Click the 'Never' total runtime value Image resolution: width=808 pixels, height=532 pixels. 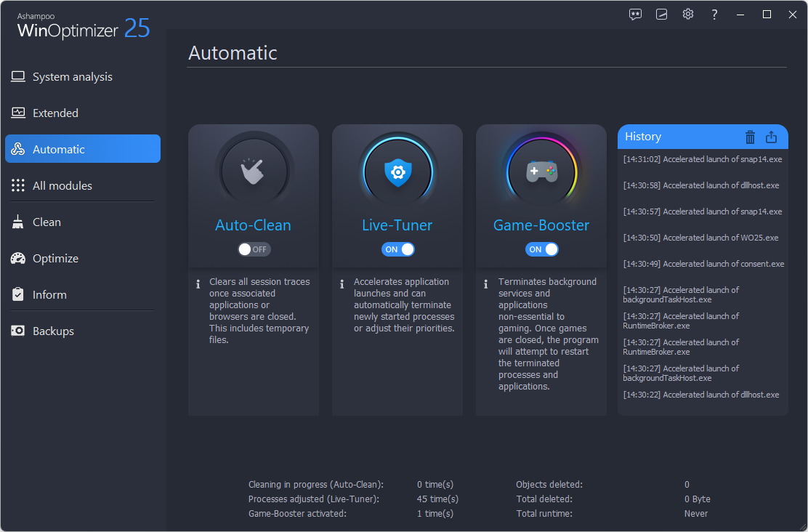695,513
